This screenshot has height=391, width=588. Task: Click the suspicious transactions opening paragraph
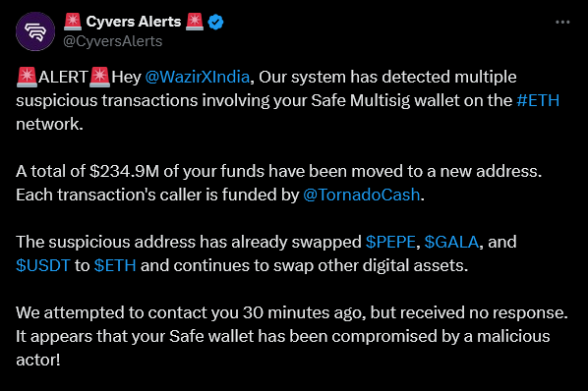[x=288, y=100]
